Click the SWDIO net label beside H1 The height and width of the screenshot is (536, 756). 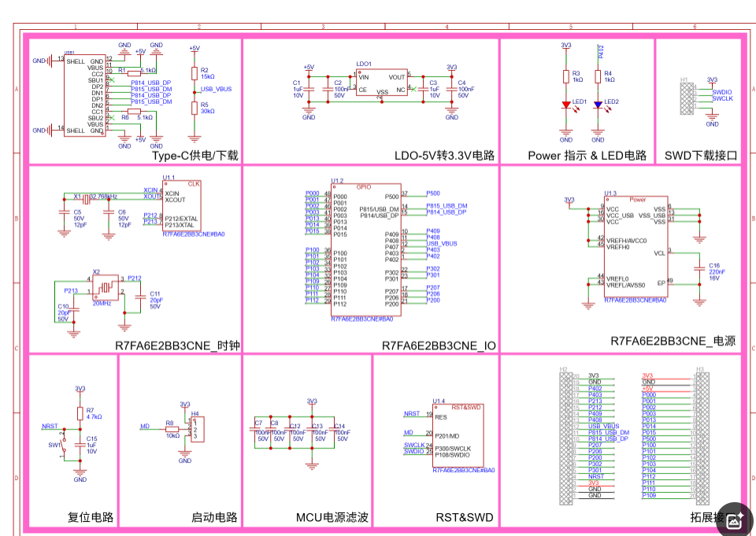(x=722, y=92)
